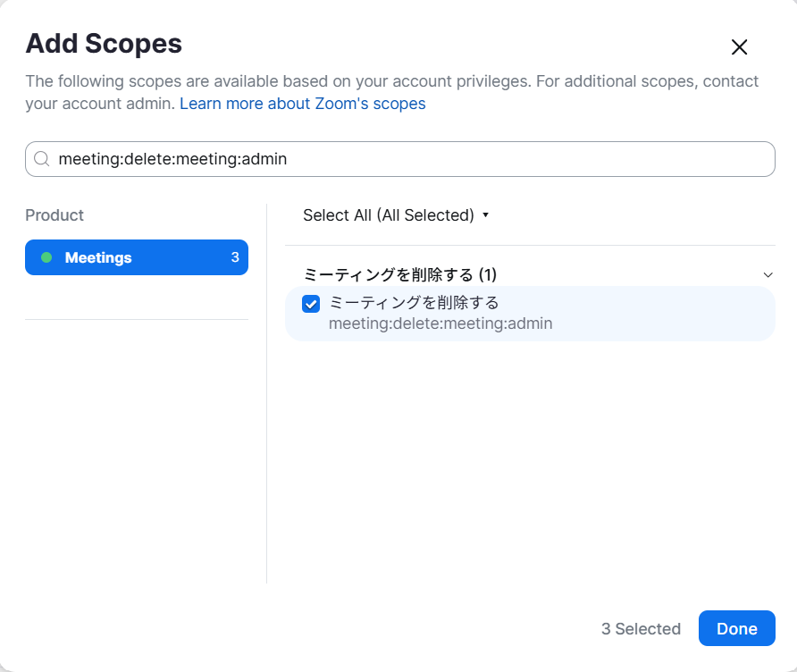Open Learn more about Zoom's scopes link
Image resolution: width=797 pixels, height=672 pixels.
(302, 104)
